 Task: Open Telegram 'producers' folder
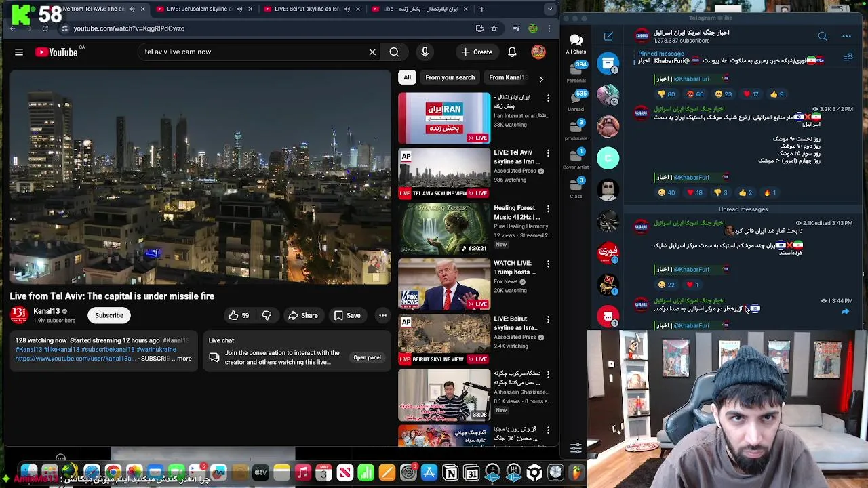(x=576, y=130)
